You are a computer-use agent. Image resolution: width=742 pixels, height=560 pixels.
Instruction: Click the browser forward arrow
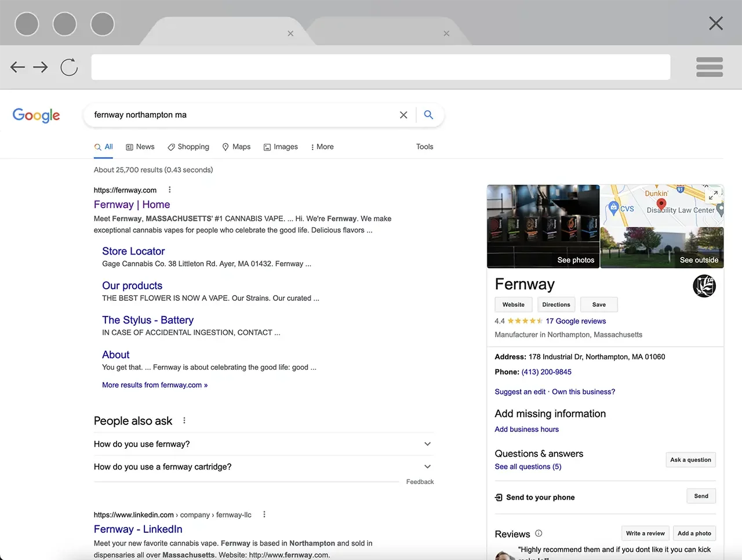pos(41,67)
